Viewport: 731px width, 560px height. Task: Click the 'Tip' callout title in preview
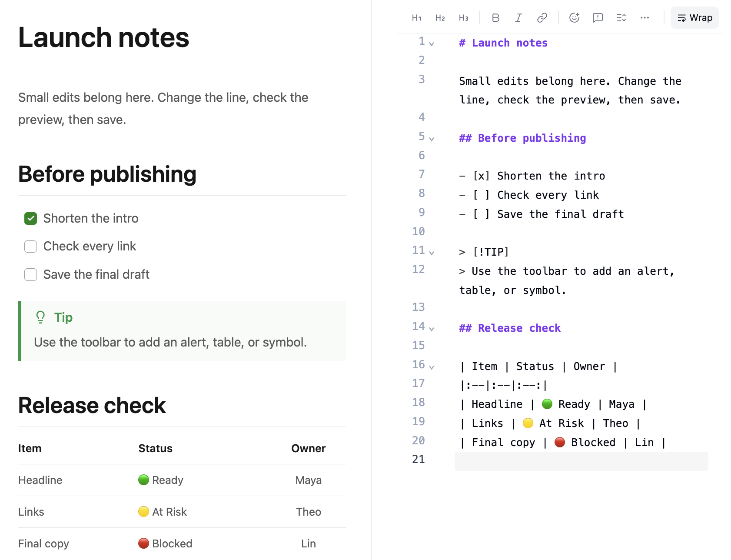[x=63, y=317]
